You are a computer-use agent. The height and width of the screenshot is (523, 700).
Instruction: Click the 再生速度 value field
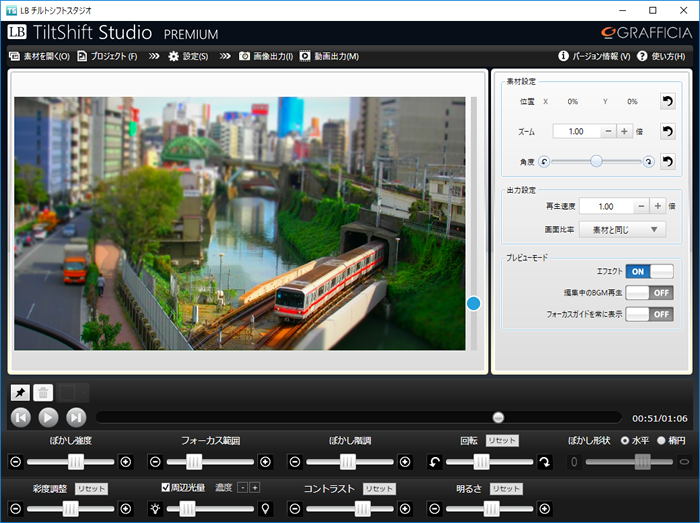tap(606, 206)
